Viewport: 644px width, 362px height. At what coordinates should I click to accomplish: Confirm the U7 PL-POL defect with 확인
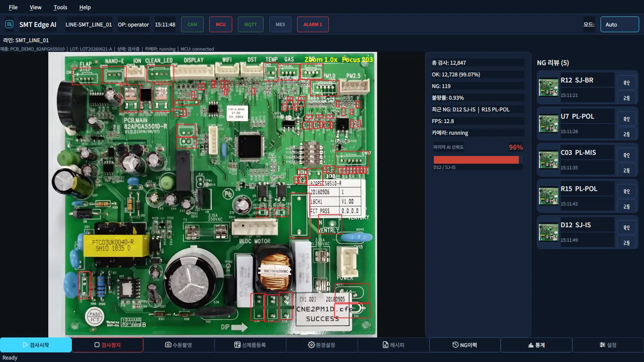click(x=627, y=119)
